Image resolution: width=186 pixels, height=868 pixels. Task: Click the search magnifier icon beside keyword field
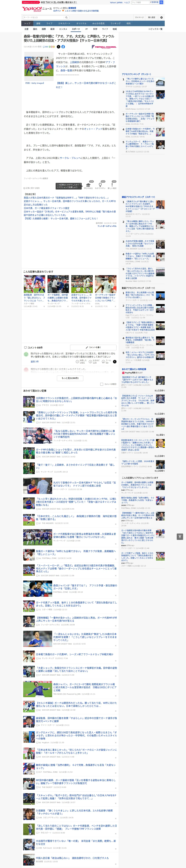point(66,17)
